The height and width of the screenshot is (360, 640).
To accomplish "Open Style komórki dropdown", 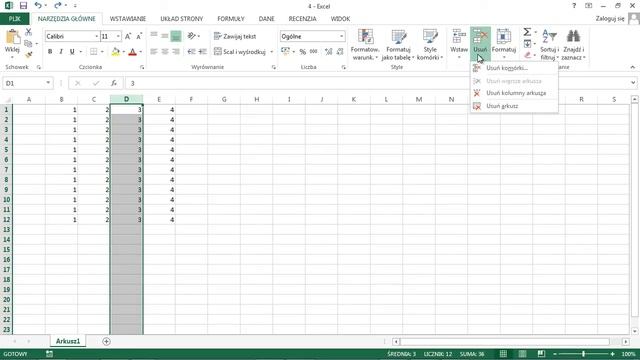I will click(x=430, y=44).
